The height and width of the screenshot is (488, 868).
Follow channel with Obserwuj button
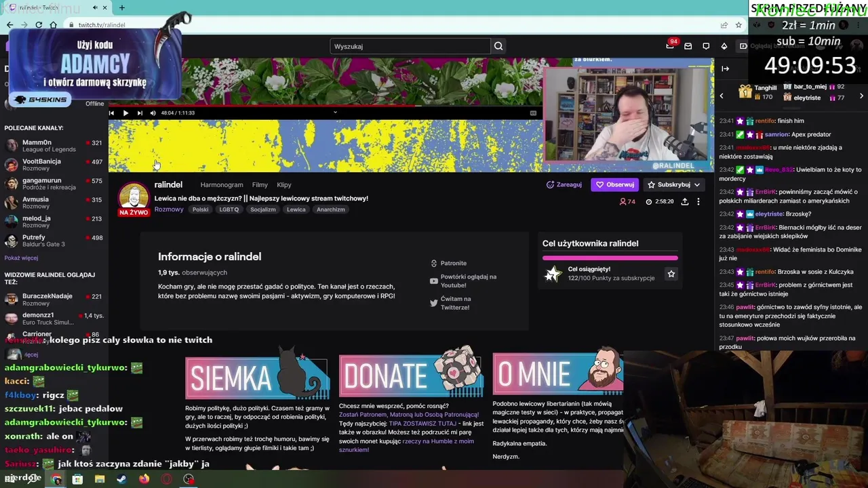pyautogui.click(x=615, y=184)
